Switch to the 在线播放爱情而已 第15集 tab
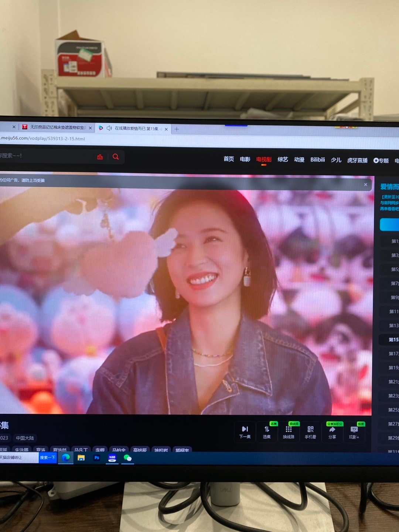399x532 pixels. click(133, 128)
